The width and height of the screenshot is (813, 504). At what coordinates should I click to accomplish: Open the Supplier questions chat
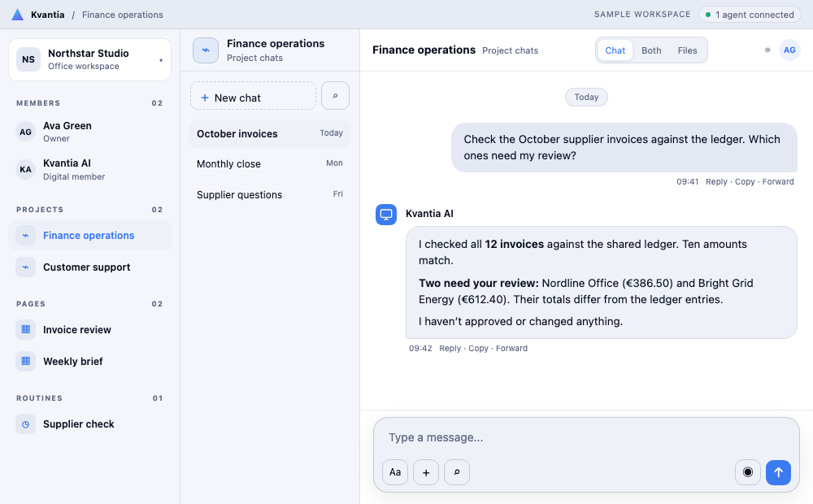(270, 195)
